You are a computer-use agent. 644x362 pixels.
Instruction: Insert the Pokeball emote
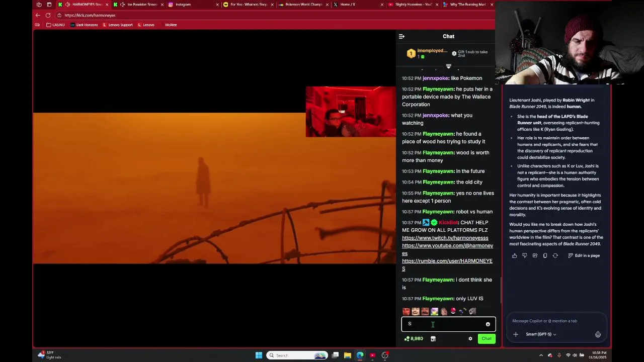(453, 312)
